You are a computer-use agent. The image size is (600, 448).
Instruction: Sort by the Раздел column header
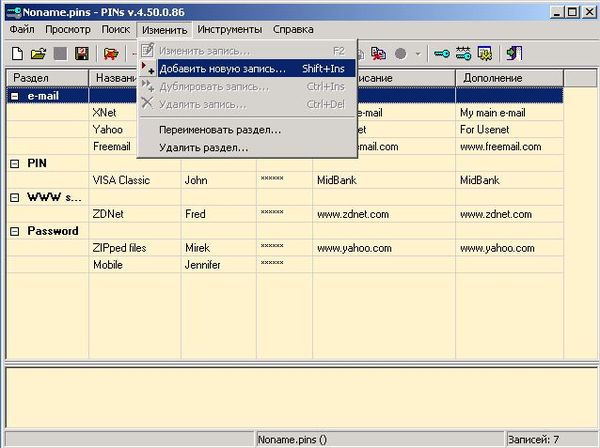(x=47, y=78)
